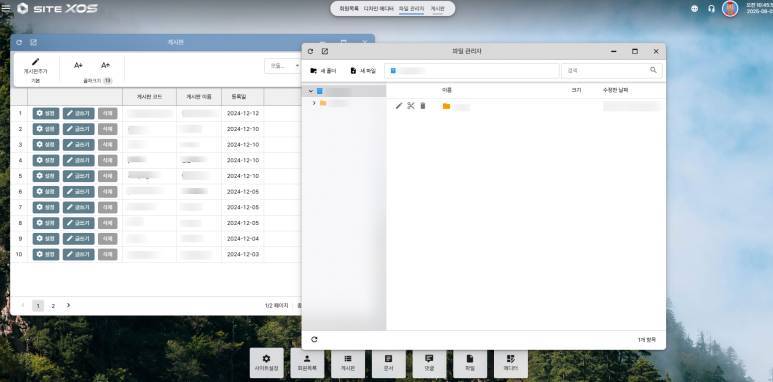Screen dimensions: 773x382
Task: Sort by 크기 column in 파일 관리자
Action: point(576,91)
